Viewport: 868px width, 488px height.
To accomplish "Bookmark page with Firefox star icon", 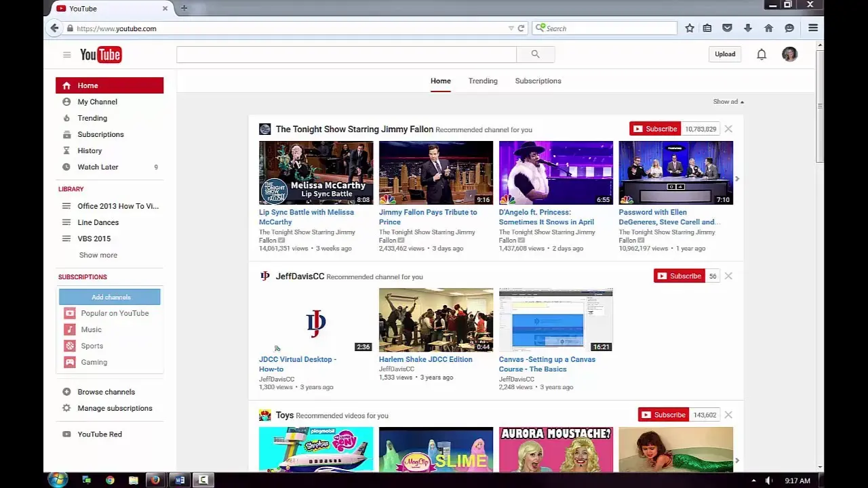I will pos(690,28).
